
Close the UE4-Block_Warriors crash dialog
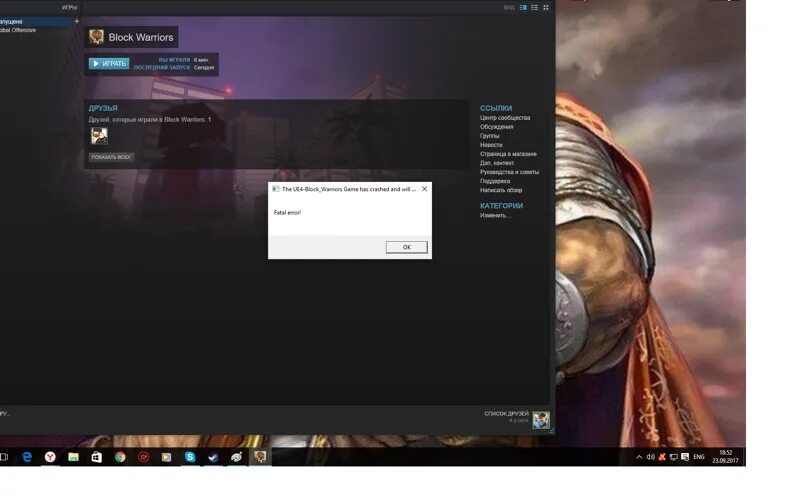point(424,189)
